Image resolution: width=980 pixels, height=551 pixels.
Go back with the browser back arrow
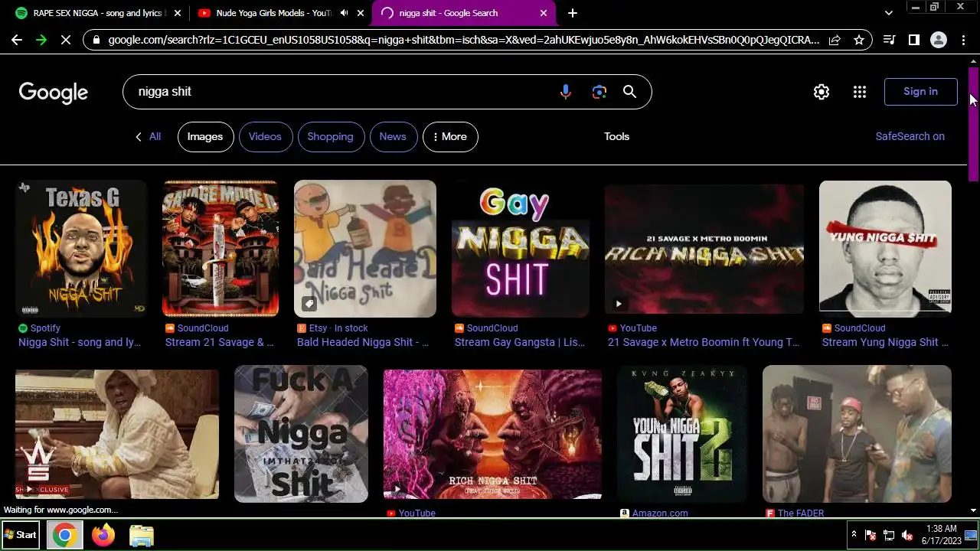click(17, 40)
